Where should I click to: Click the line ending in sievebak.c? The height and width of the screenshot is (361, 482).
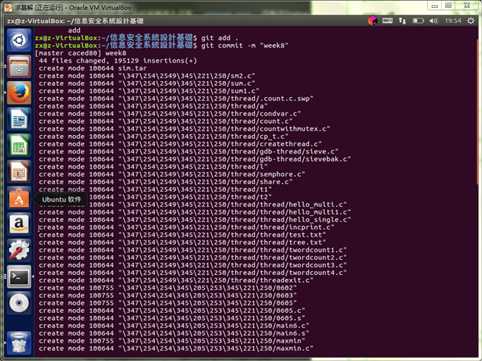click(195, 159)
